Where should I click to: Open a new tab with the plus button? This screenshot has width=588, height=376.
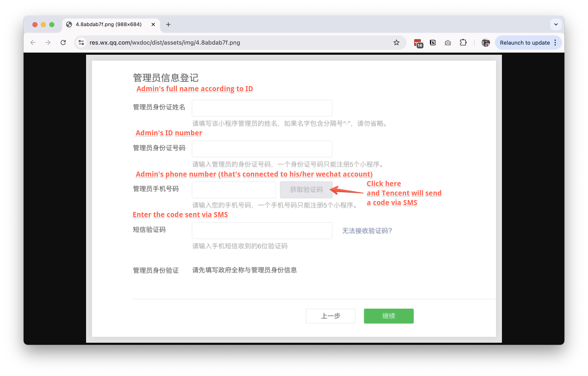[168, 24]
